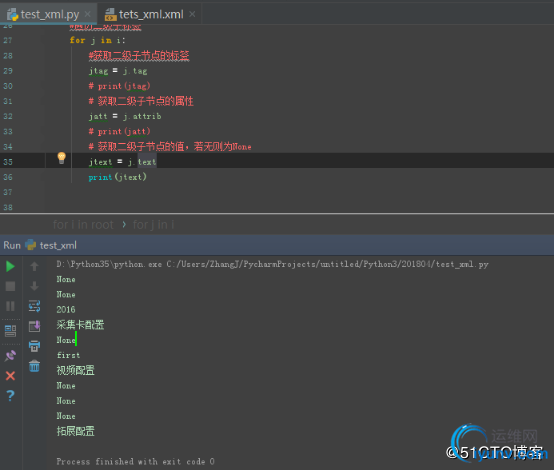Close the tets_xml.xml tab
This screenshot has height=470, width=554.
(x=192, y=14)
